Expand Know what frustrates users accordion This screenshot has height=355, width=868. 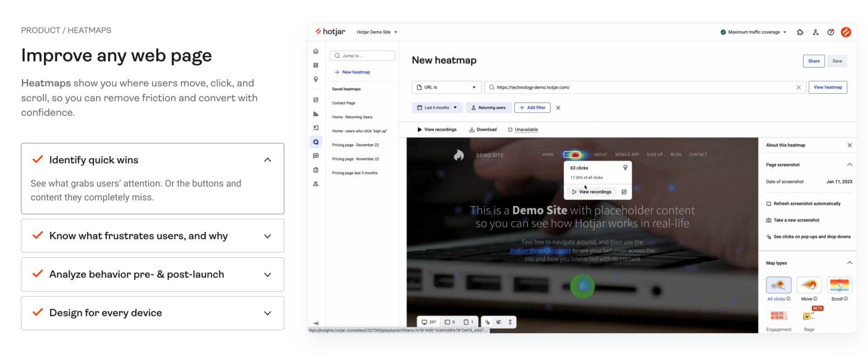click(152, 236)
